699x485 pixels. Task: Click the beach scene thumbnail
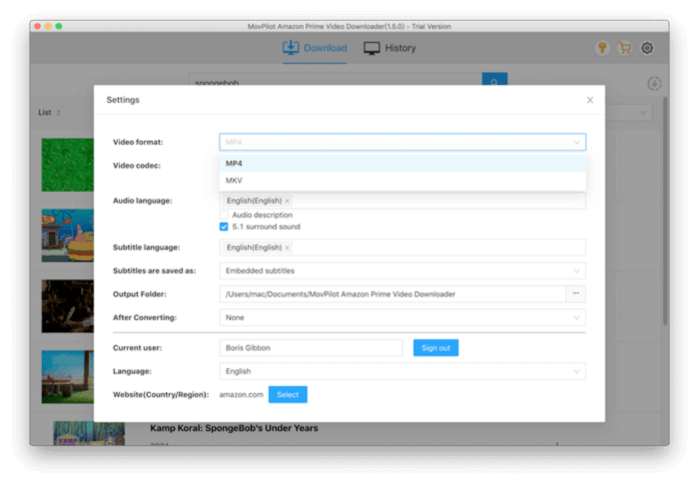point(68,377)
